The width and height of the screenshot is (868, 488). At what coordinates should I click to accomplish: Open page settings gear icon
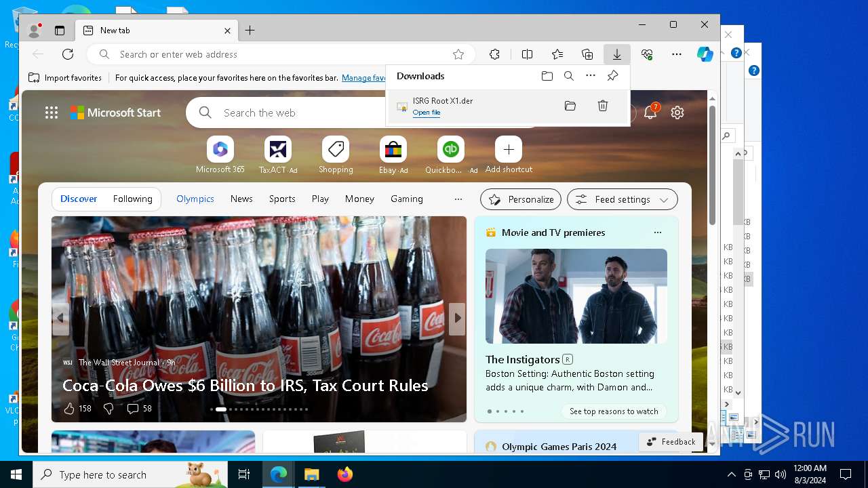(677, 113)
